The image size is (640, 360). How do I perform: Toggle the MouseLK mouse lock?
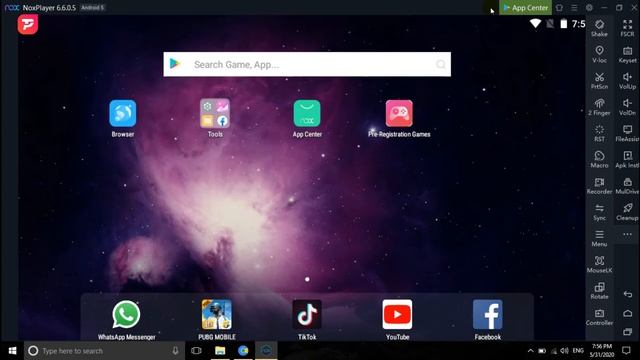tap(599, 264)
